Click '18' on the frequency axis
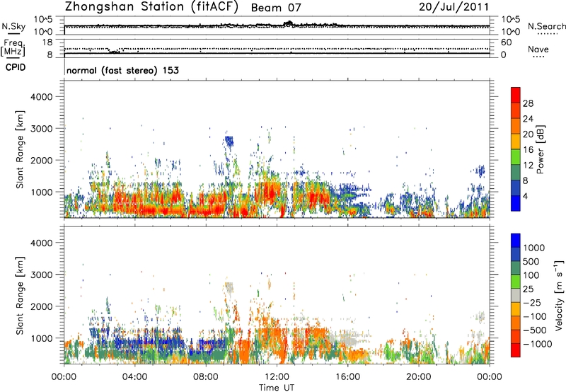The image size is (566, 392). (x=47, y=42)
